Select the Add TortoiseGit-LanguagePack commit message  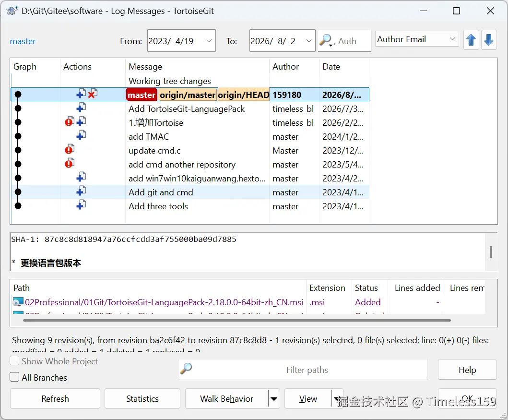tap(187, 108)
